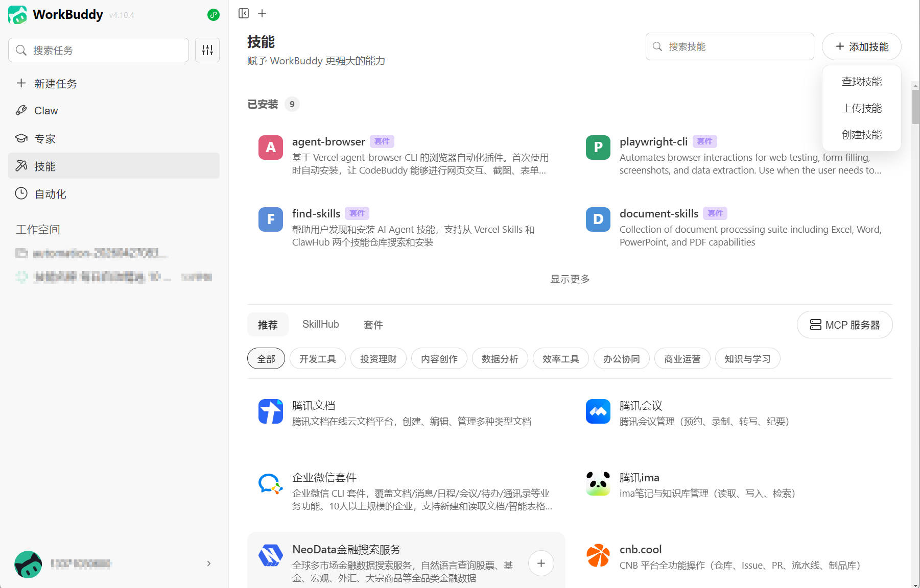The height and width of the screenshot is (588, 920).
Task: Collapse the sidebar panel icon
Action: [244, 13]
